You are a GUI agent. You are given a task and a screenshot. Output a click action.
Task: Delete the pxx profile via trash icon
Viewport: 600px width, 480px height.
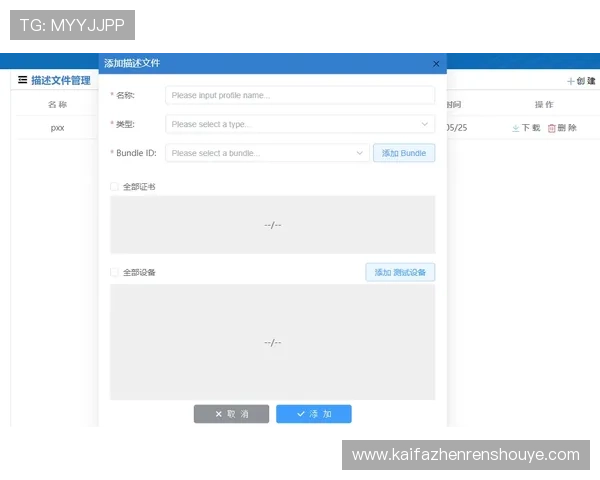click(x=562, y=128)
